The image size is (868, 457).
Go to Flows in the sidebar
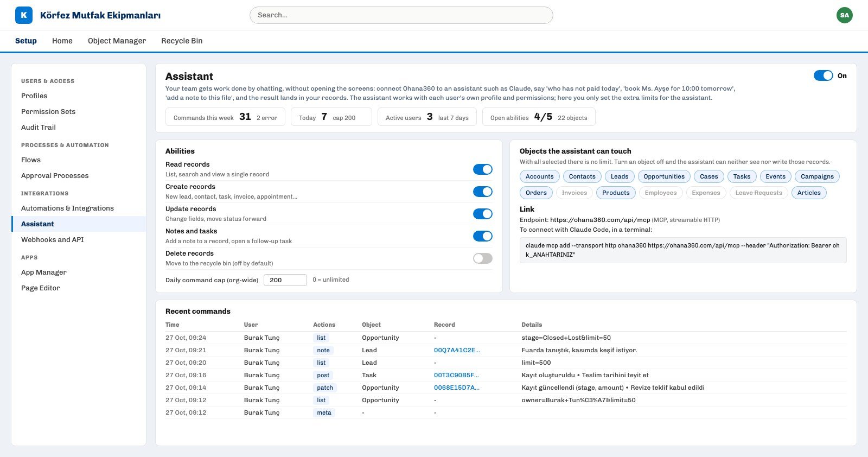(x=79, y=160)
